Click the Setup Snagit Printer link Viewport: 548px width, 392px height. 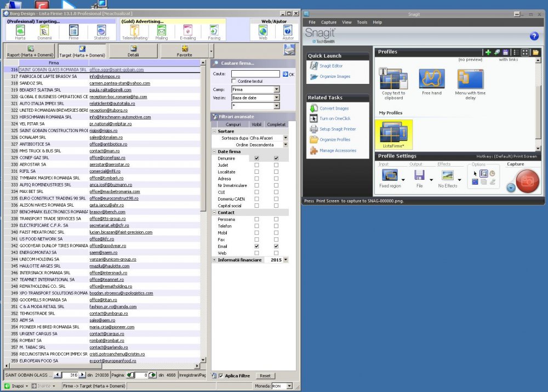(x=337, y=129)
